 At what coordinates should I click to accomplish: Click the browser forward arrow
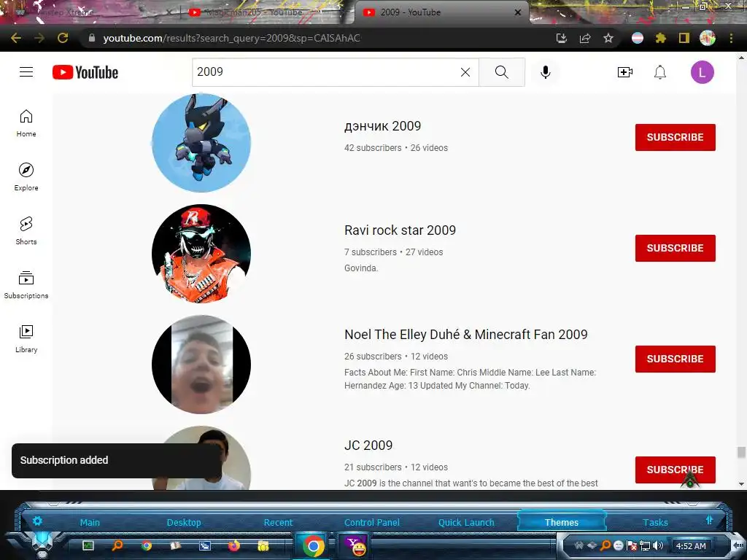tap(39, 38)
